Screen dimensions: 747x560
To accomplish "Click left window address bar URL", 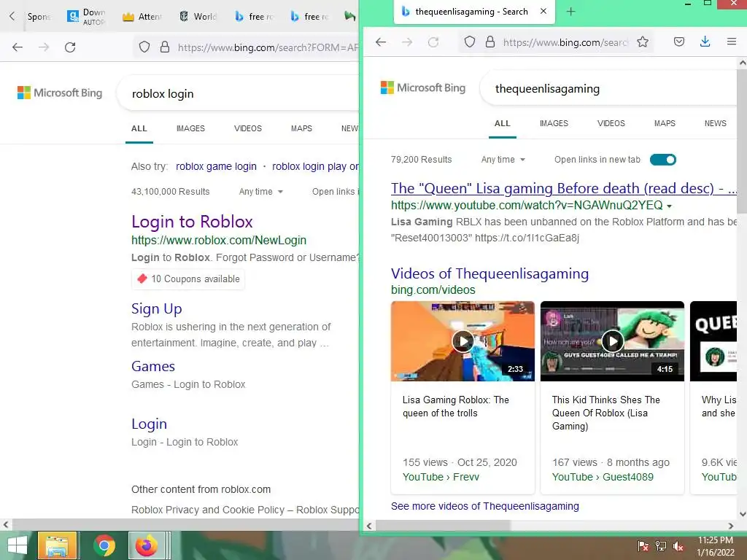I will [268, 47].
